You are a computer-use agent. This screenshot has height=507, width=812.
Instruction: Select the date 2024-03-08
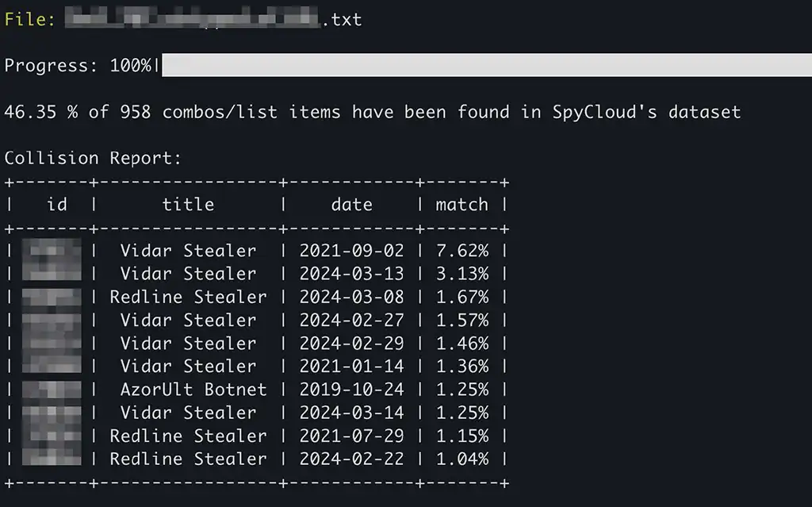351,297
